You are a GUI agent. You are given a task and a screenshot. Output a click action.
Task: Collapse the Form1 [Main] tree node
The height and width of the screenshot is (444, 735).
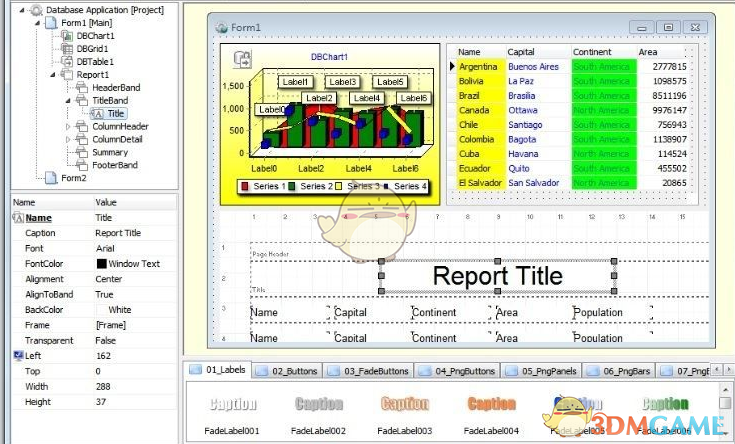coord(37,23)
